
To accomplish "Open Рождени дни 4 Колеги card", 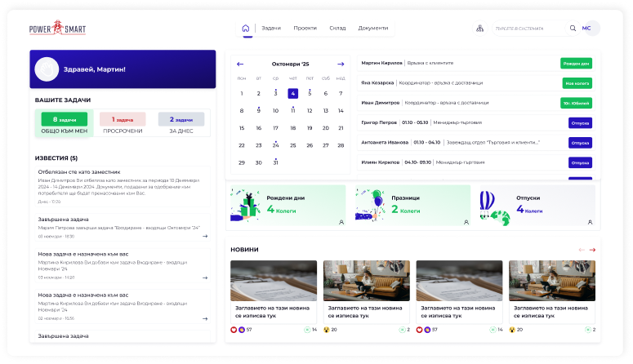I will 288,205.
